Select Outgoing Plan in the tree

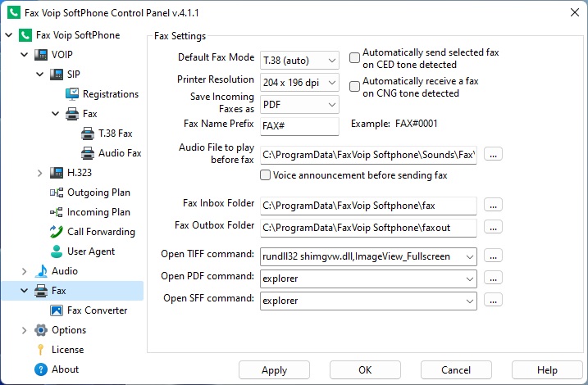click(x=98, y=192)
